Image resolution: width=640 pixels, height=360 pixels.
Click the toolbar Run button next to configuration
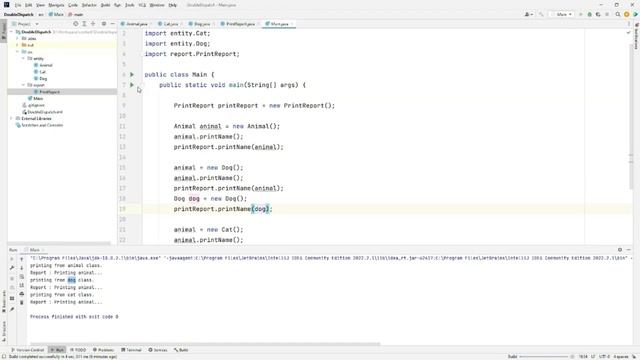580,14
